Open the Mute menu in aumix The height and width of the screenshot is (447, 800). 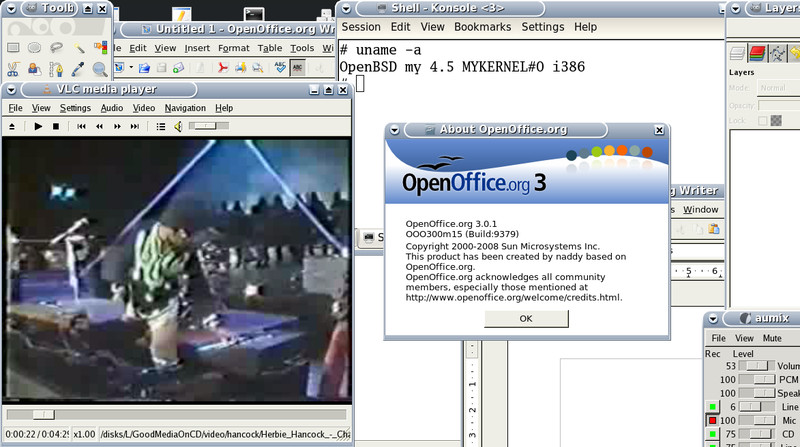pos(772,338)
